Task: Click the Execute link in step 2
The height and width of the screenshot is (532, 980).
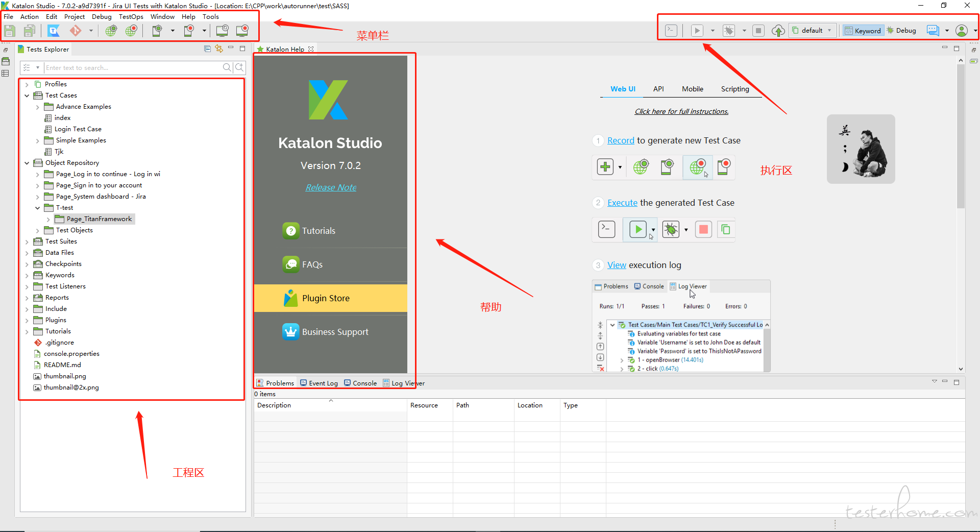Action: click(x=622, y=203)
